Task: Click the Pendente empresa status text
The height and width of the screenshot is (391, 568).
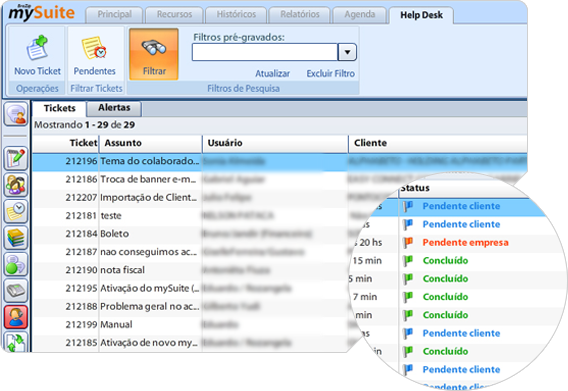Action: pos(465,242)
